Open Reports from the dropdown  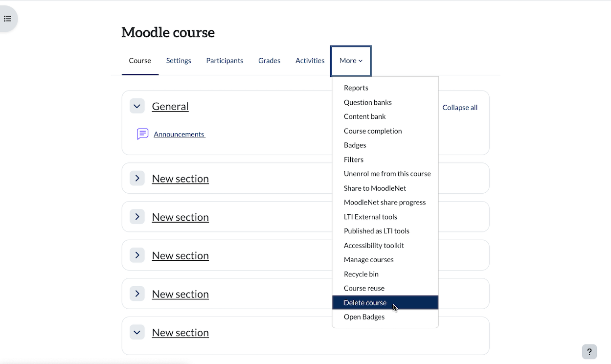tap(356, 88)
